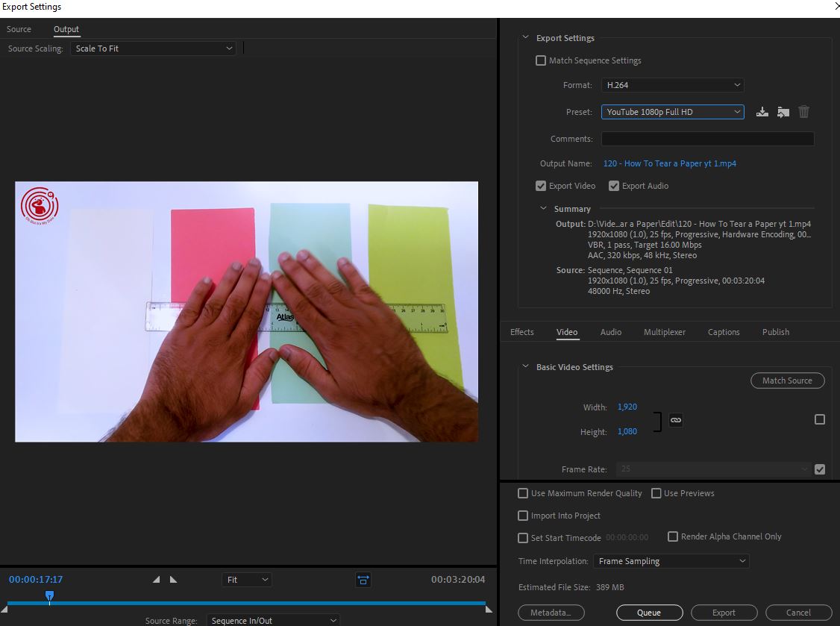The width and height of the screenshot is (840, 626).
Task: Open the Multiplexer tab
Action: pyautogui.click(x=664, y=332)
